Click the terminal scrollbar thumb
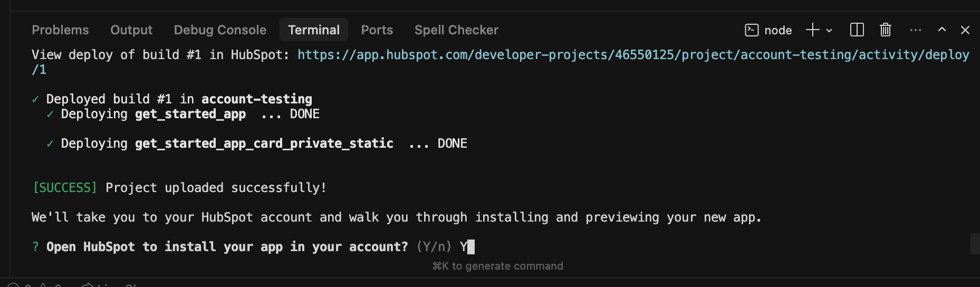This screenshot has height=287, width=980. pyautogui.click(x=975, y=244)
